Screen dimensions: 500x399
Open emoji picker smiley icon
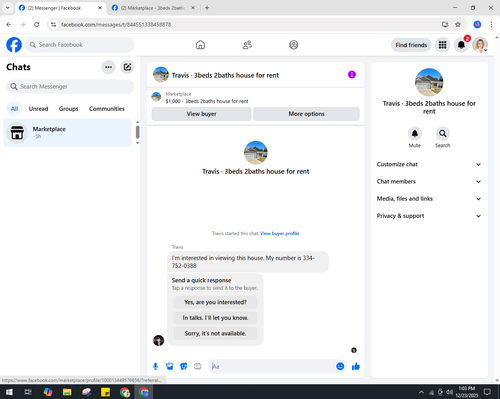(x=340, y=367)
